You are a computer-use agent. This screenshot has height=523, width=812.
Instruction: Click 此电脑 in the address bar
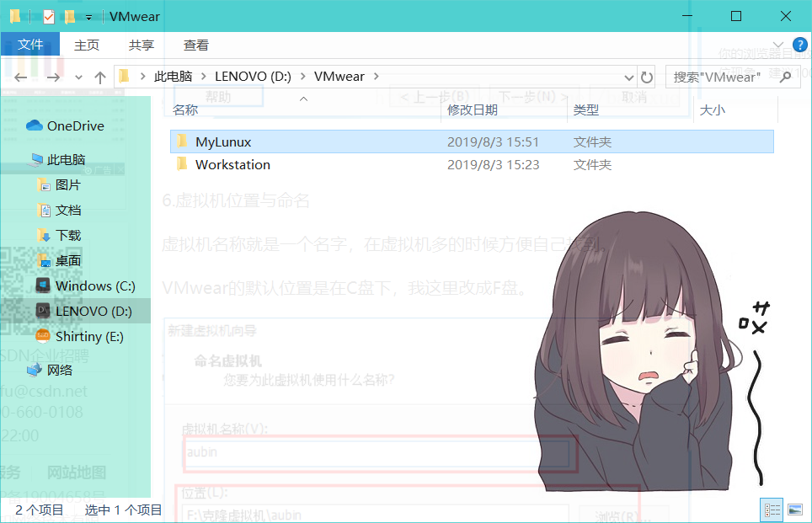(x=173, y=77)
